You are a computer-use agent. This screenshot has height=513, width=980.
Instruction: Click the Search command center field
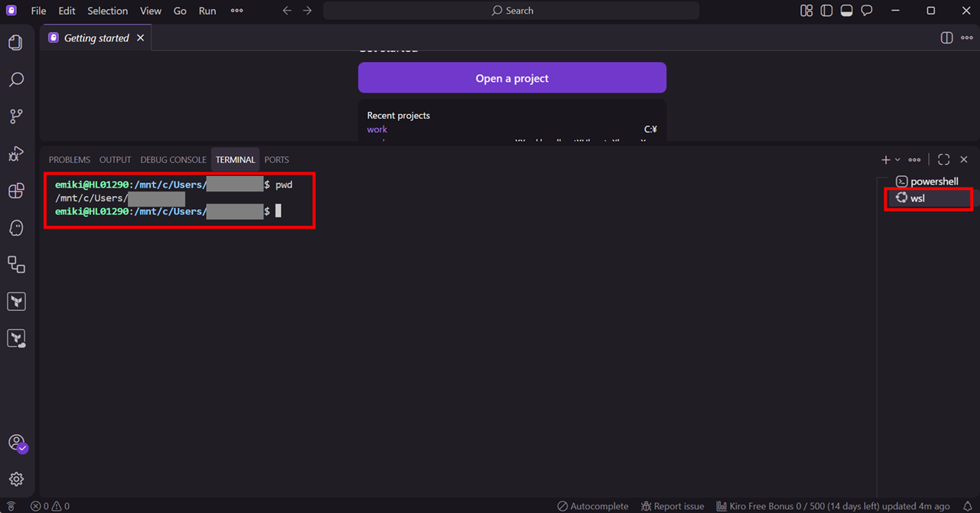pos(511,11)
